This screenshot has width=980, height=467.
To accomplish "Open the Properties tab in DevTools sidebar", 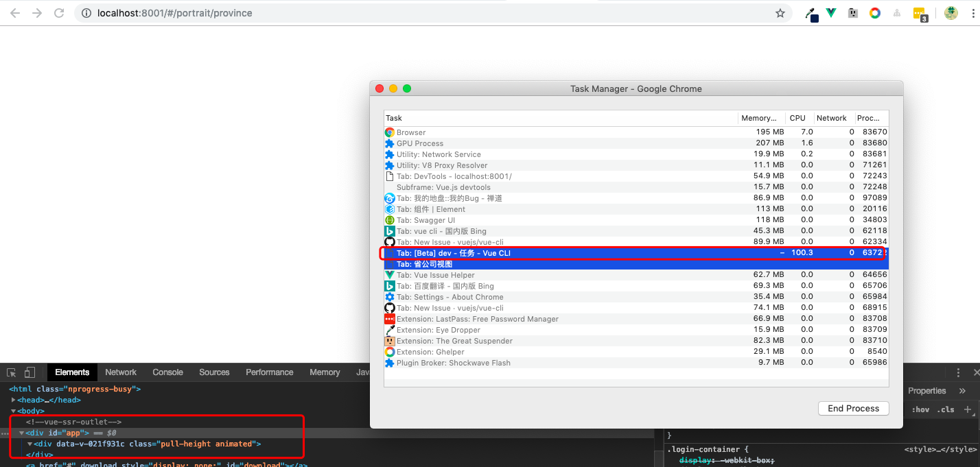I will [926, 391].
